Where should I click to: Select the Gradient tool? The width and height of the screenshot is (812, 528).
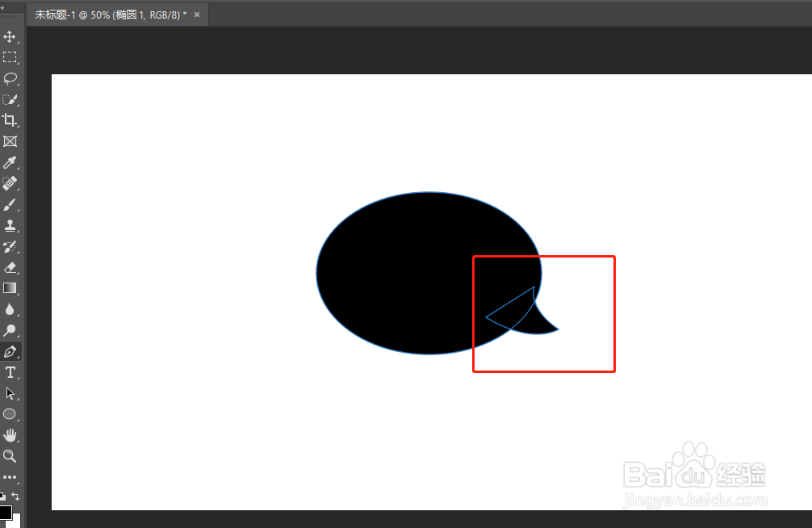pos(10,288)
